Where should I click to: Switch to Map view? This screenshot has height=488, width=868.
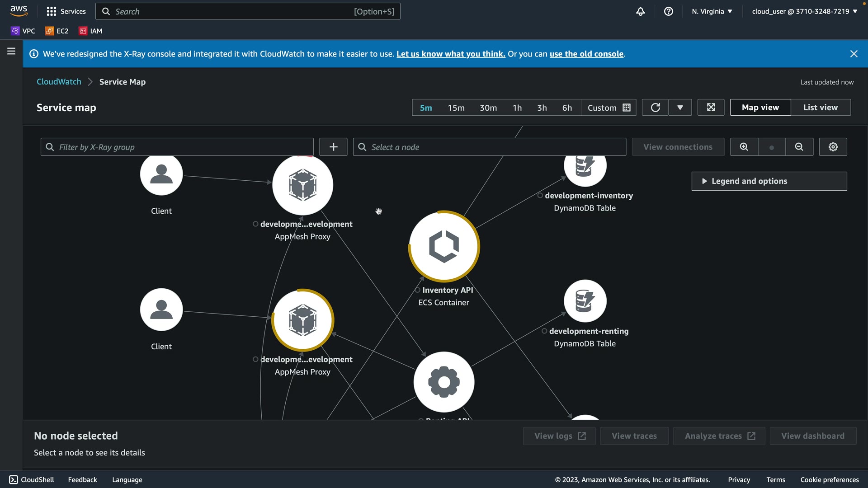coord(760,108)
